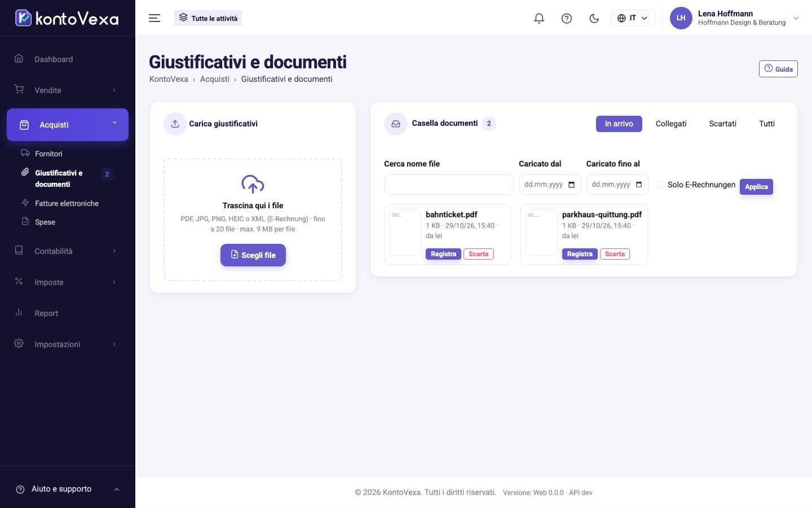Open the bahnticket.pdf thumbnail
The width and height of the screenshot is (812, 508).
click(x=405, y=233)
